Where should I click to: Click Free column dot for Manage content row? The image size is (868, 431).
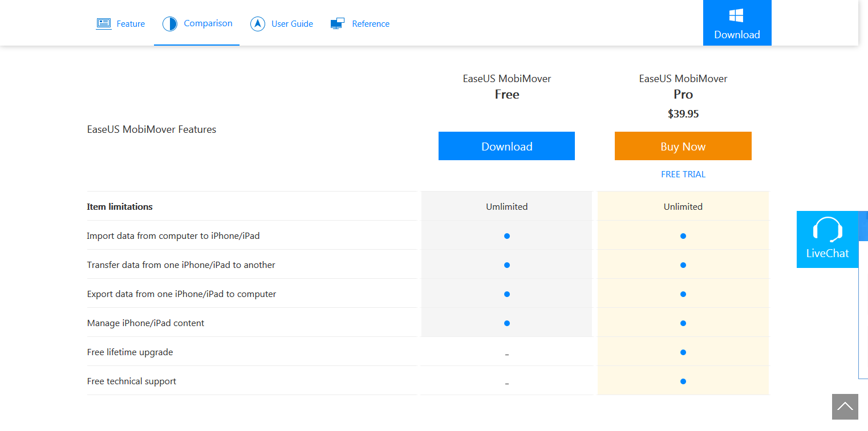[507, 323]
